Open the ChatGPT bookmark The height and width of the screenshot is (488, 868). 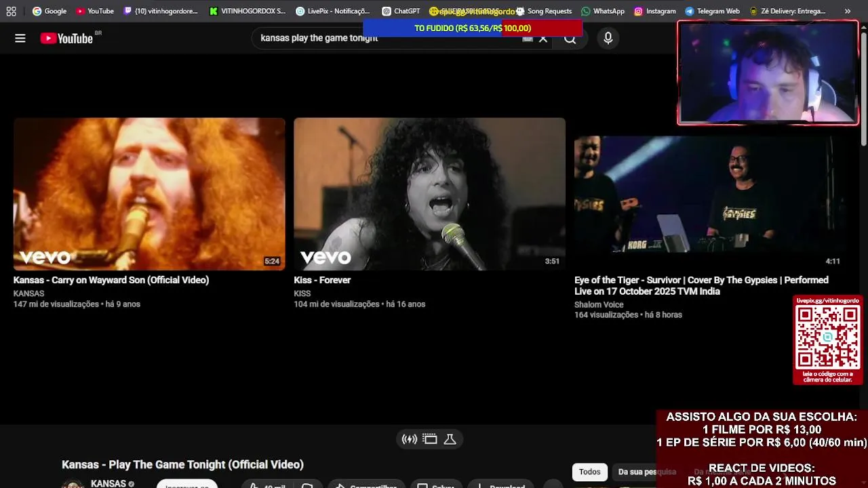pos(401,11)
